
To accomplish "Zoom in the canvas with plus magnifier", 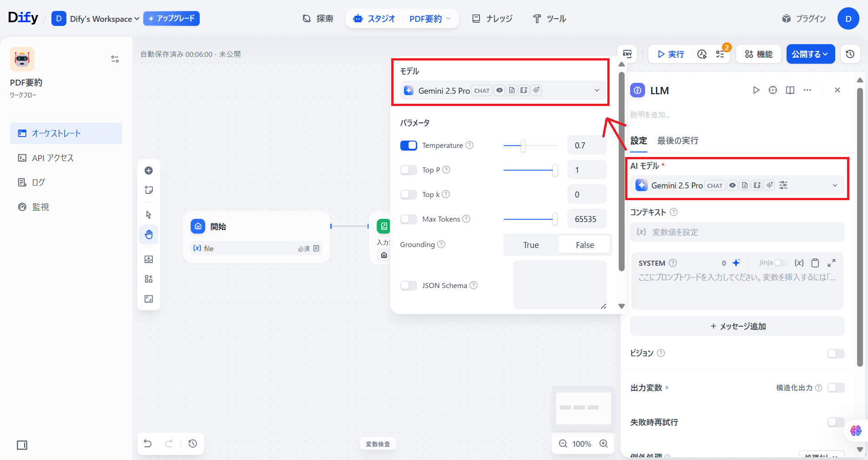I will 604,444.
